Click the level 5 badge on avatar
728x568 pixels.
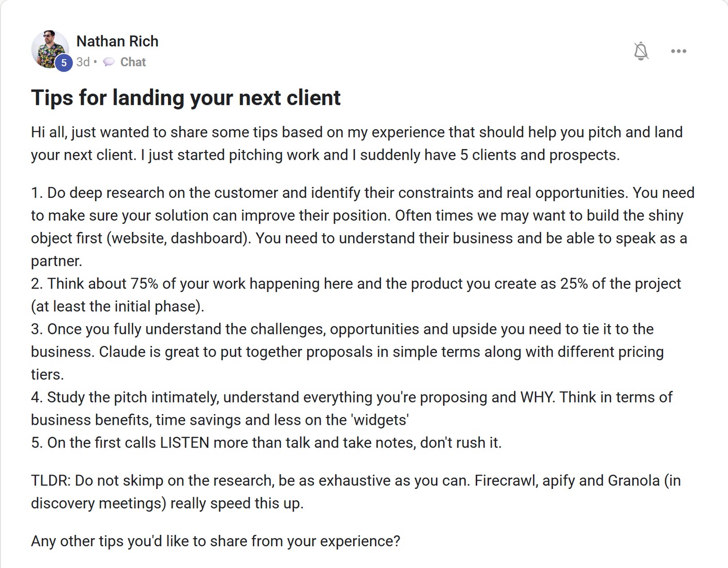tap(64, 63)
